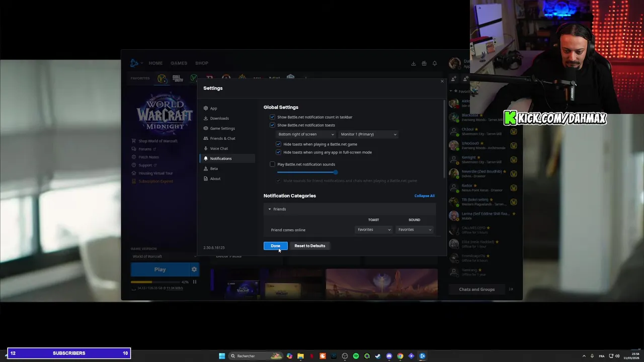
Task: Enable Play Battle.net notification sounds
Action: point(272,164)
